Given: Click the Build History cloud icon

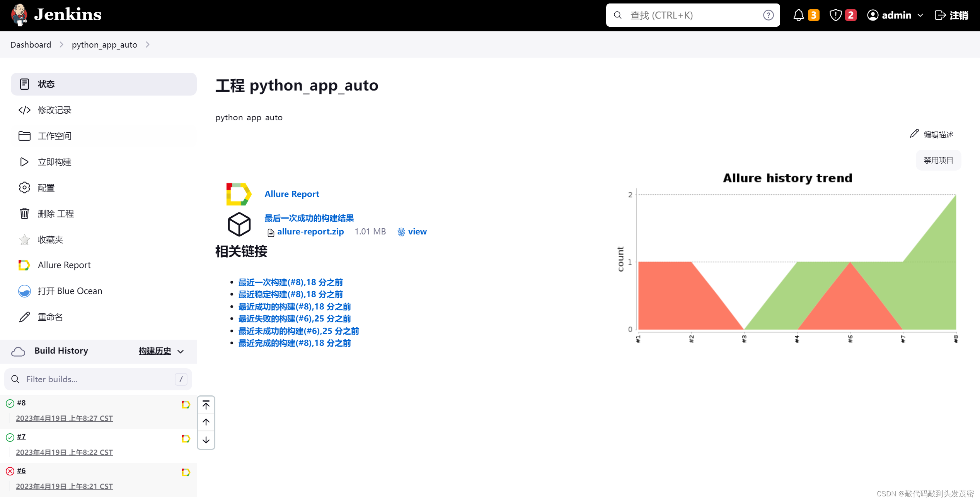Looking at the screenshot, I should [x=18, y=351].
